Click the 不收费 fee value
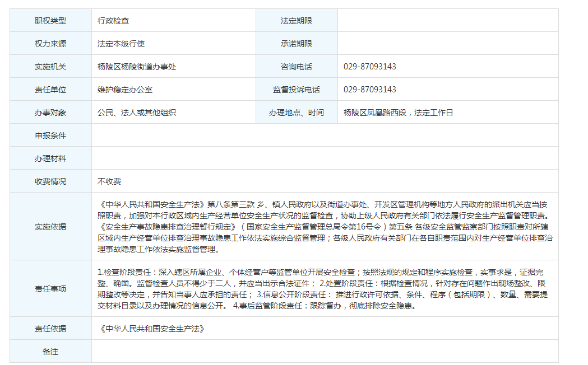This screenshot has height=365, width=588. coord(109,181)
